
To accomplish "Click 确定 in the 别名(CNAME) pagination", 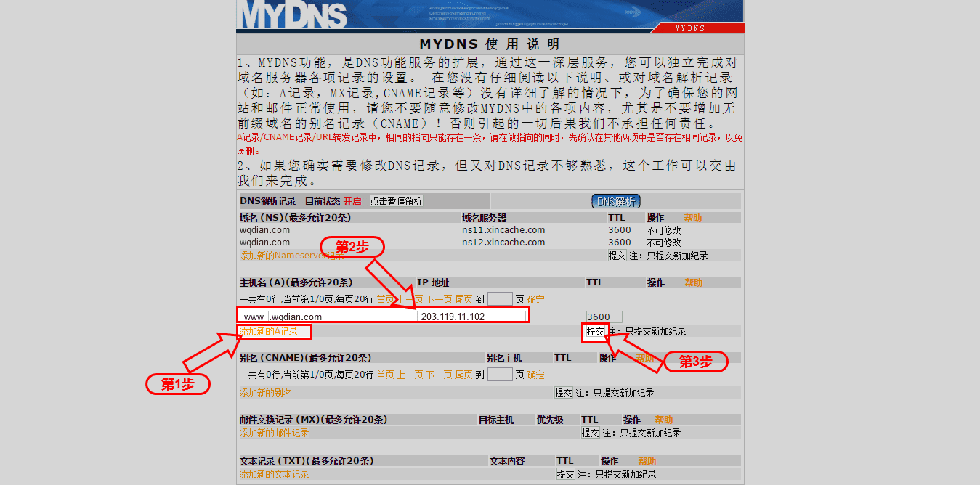I will [535, 375].
